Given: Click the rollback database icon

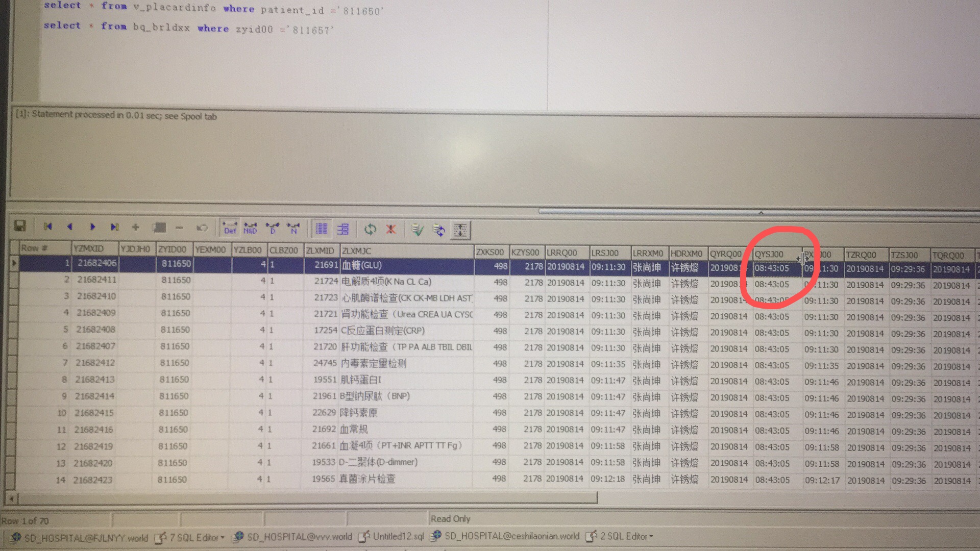Looking at the screenshot, I should pos(439,230).
